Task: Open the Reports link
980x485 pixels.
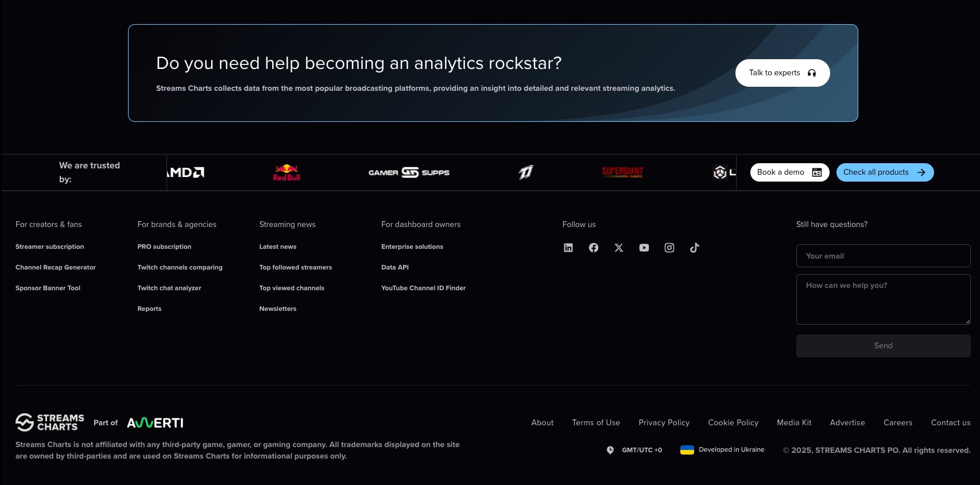Action: tap(149, 309)
